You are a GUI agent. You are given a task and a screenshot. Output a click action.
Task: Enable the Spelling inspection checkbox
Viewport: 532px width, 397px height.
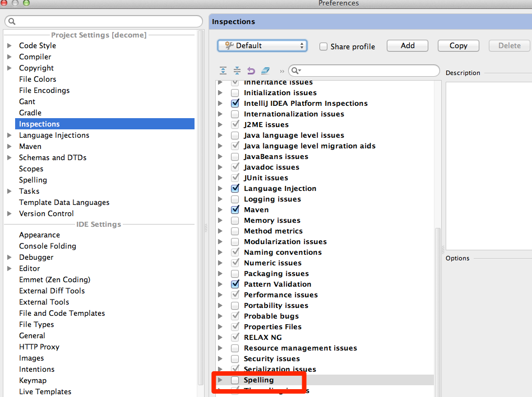coord(235,380)
